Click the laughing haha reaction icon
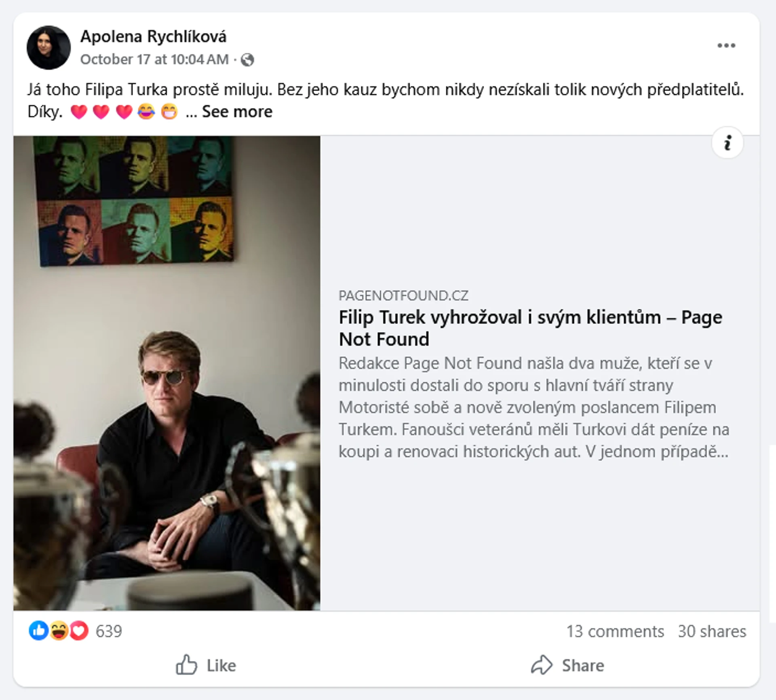The width and height of the screenshot is (776, 700). pyautogui.click(x=59, y=631)
